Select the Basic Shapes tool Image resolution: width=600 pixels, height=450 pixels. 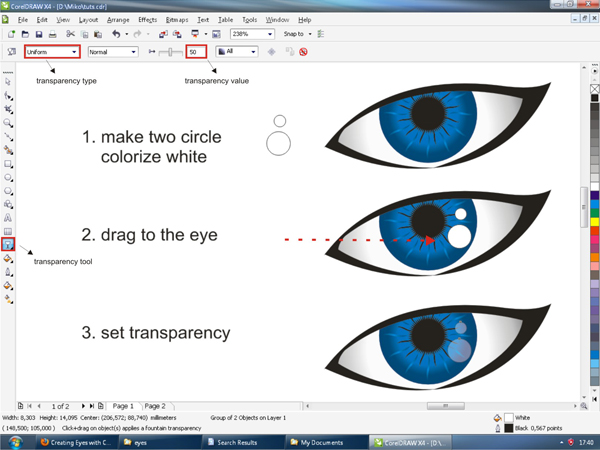[8, 205]
